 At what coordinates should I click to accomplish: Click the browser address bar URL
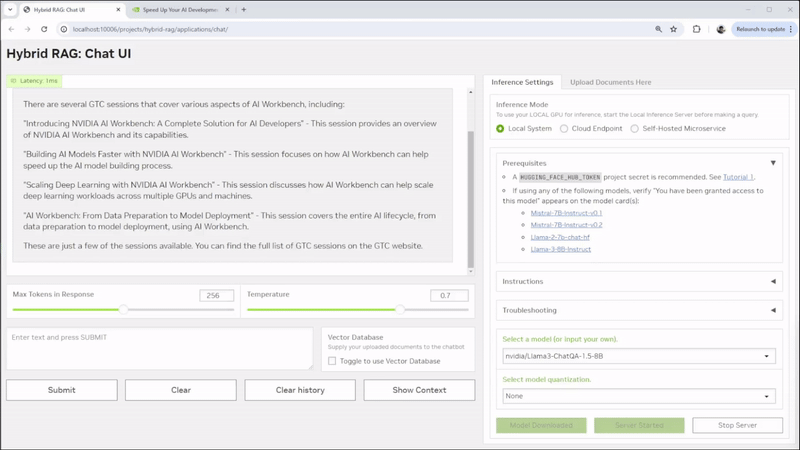point(150,29)
